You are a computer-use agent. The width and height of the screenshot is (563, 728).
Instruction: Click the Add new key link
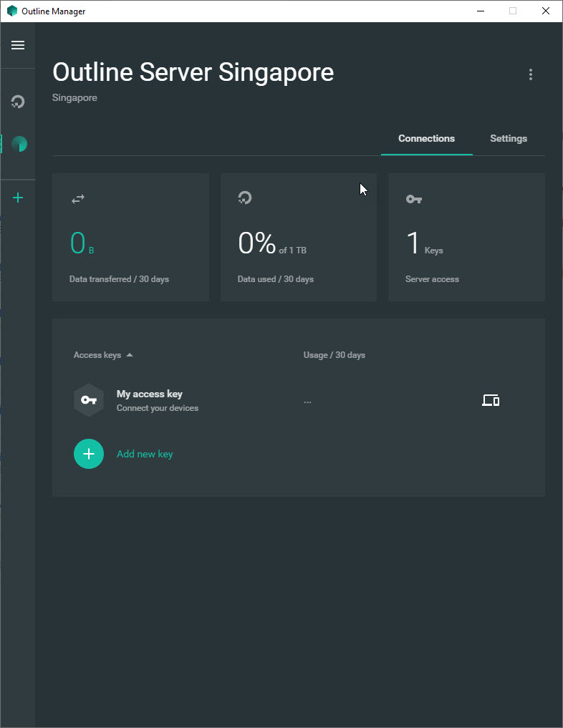(145, 454)
